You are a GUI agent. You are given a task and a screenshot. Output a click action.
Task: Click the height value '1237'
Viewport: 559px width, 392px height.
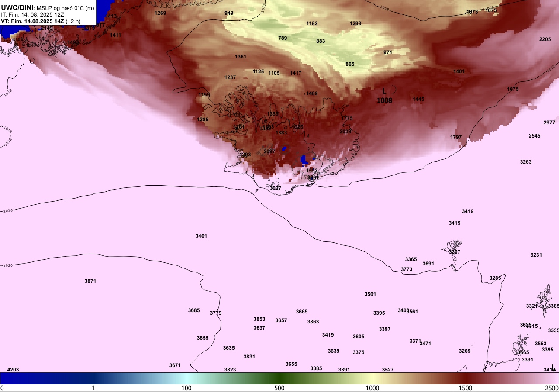230,77
